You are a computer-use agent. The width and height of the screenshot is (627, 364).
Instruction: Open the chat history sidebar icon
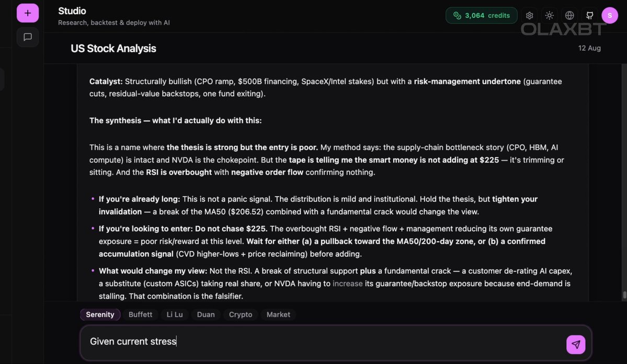point(28,37)
